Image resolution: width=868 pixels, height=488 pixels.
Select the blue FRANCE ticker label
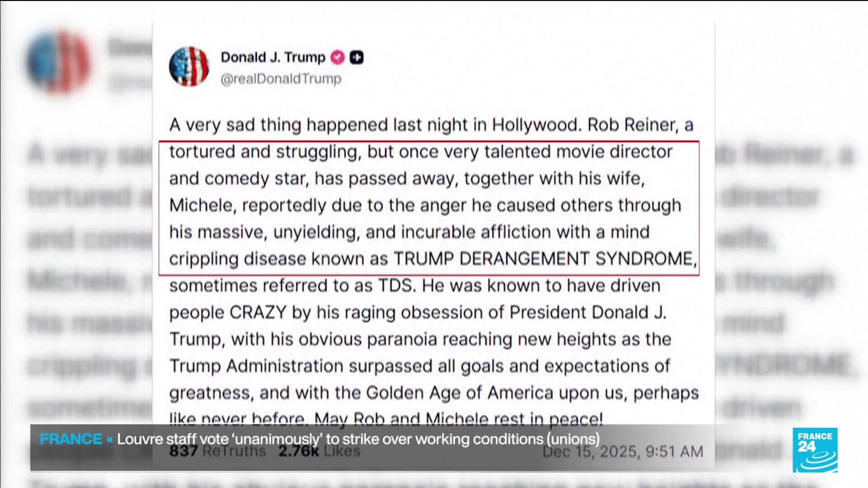point(71,439)
